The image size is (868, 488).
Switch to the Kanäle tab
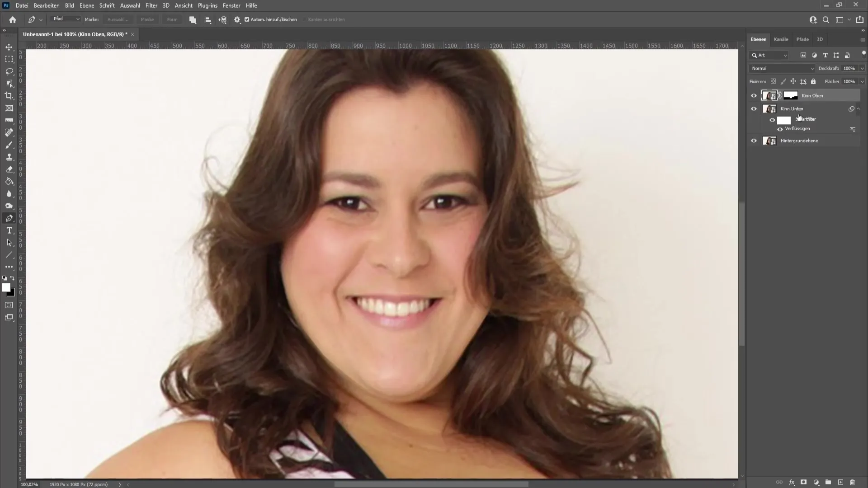[781, 39]
